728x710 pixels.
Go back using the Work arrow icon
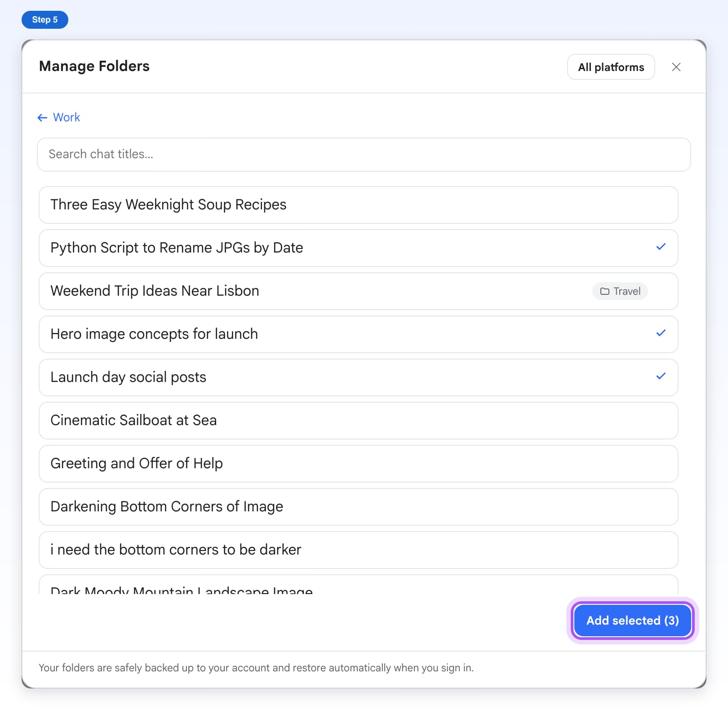[x=42, y=118]
